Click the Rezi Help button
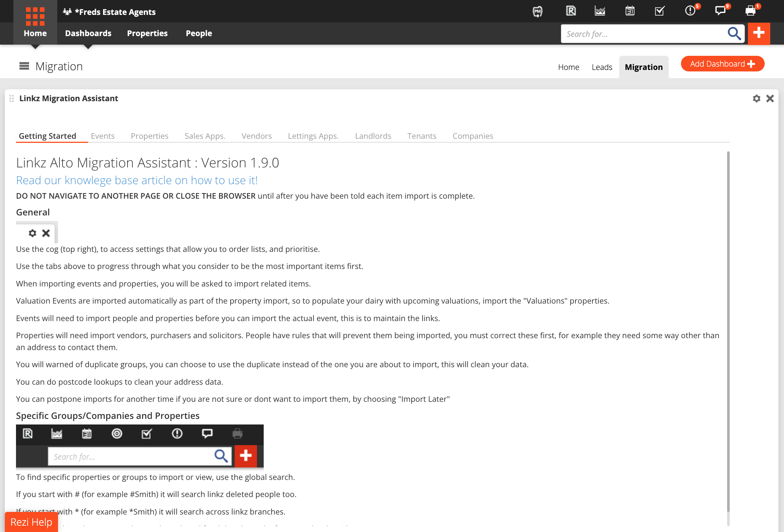Image resolution: width=784 pixels, height=532 pixels. (31, 522)
